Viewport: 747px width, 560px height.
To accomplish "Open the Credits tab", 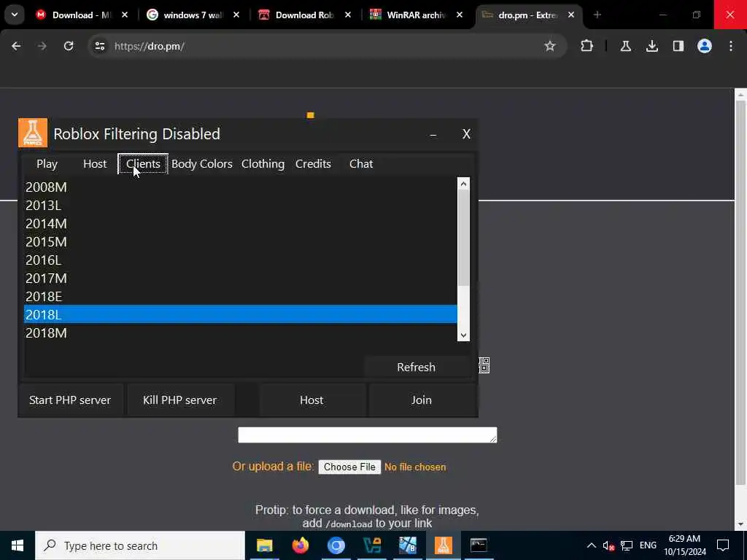I will [313, 164].
